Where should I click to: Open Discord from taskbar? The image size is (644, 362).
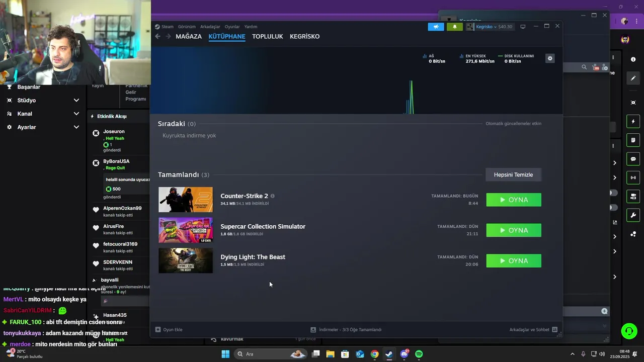pyautogui.click(x=404, y=354)
